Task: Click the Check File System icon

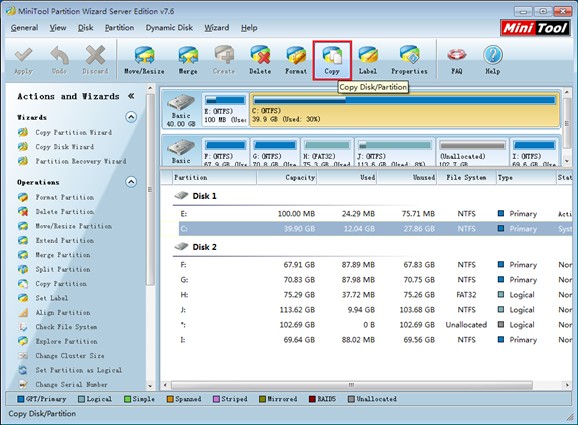Action: click(x=23, y=327)
